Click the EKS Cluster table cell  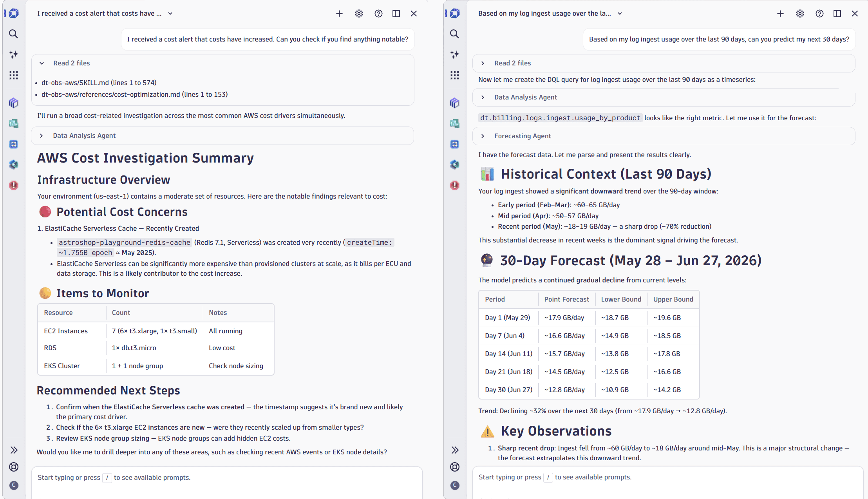pyautogui.click(x=62, y=366)
